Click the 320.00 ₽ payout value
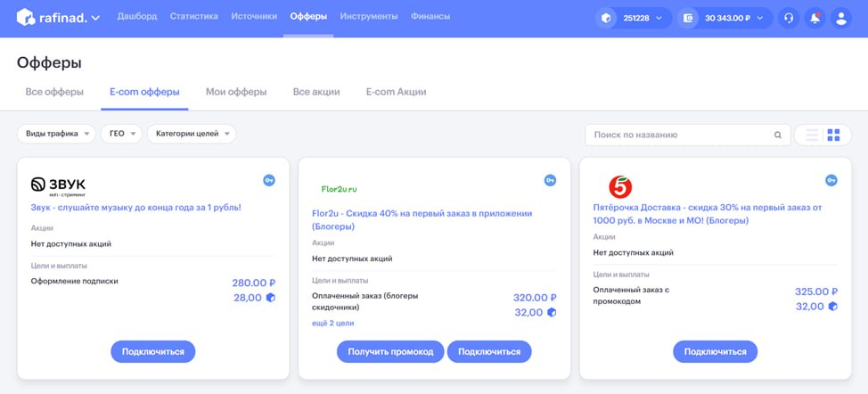Image resolution: width=868 pixels, height=394 pixels. [535, 298]
